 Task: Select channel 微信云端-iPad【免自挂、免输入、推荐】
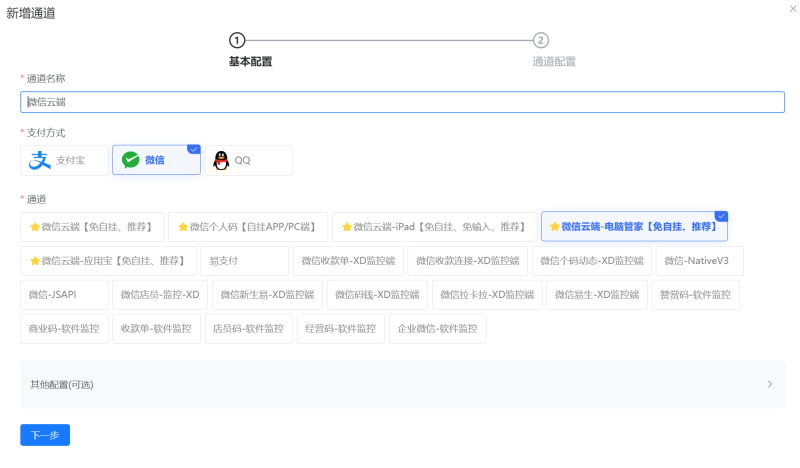[x=435, y=227]
